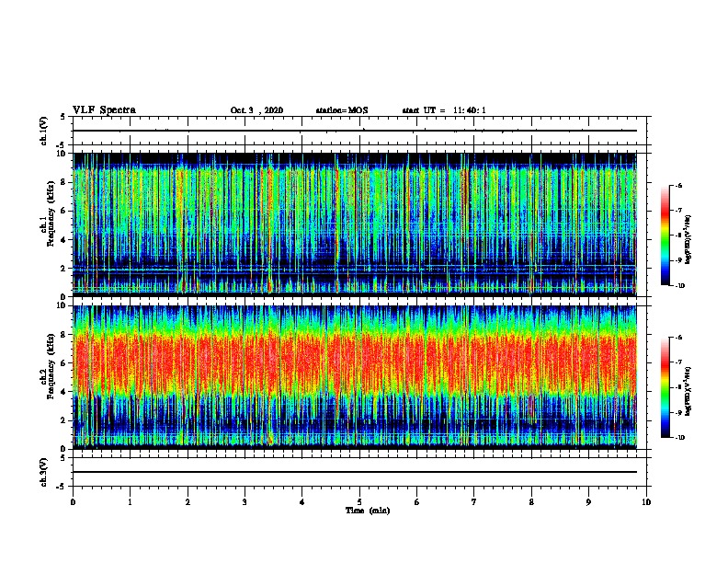The width and height of the screenshot is (728, 563).
Task: Click the "9" minute tick label
Action: pos(588,502)
